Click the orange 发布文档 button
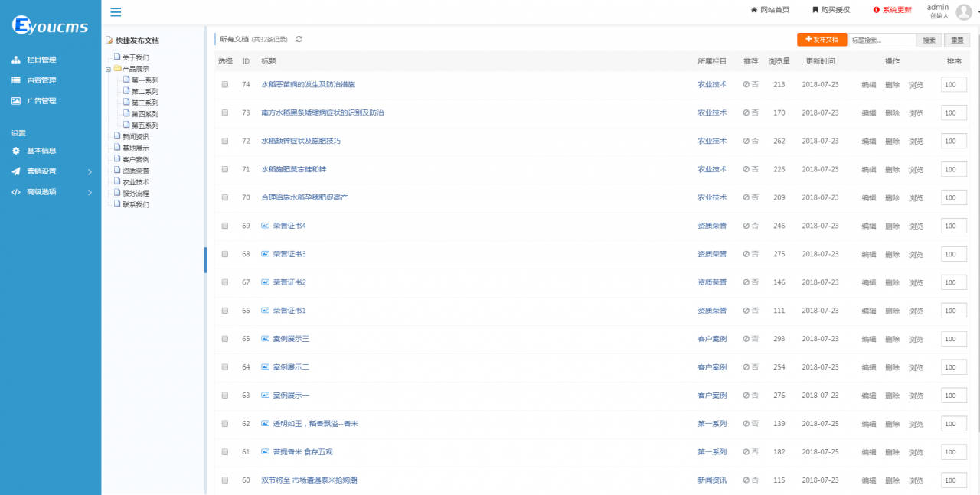The image size is (980, 495). (x=822, y=40)
